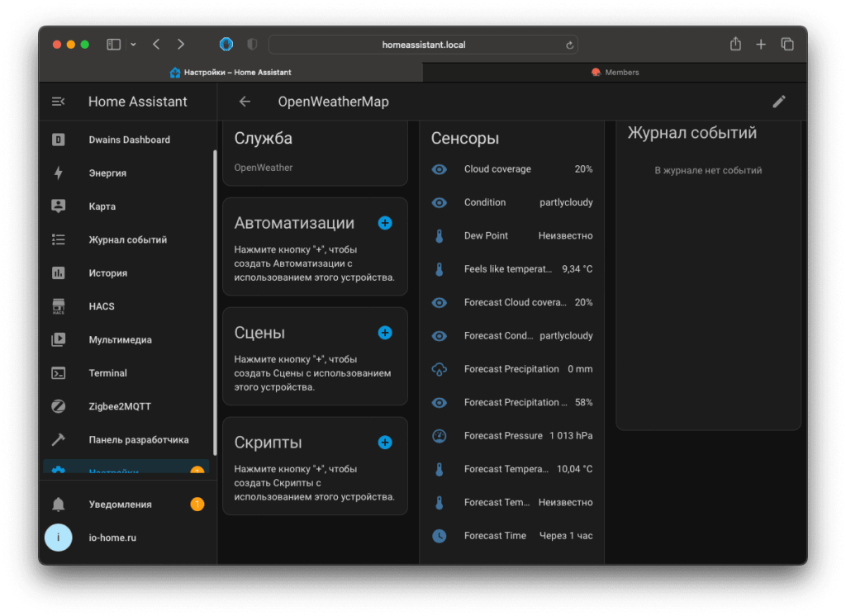Add an automation with Автоматизации plus button

pos(385,223)
